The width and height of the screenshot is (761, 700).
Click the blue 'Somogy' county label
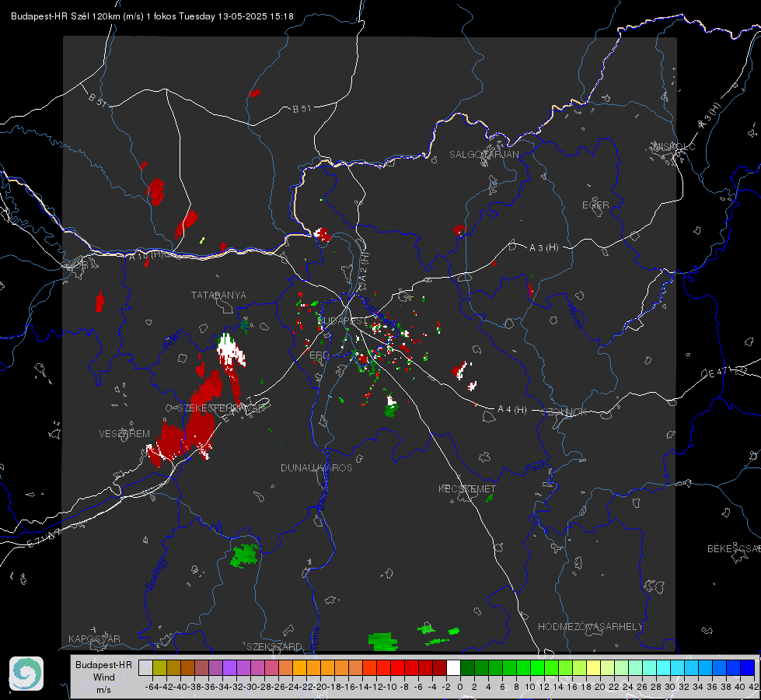click(155, 574)
